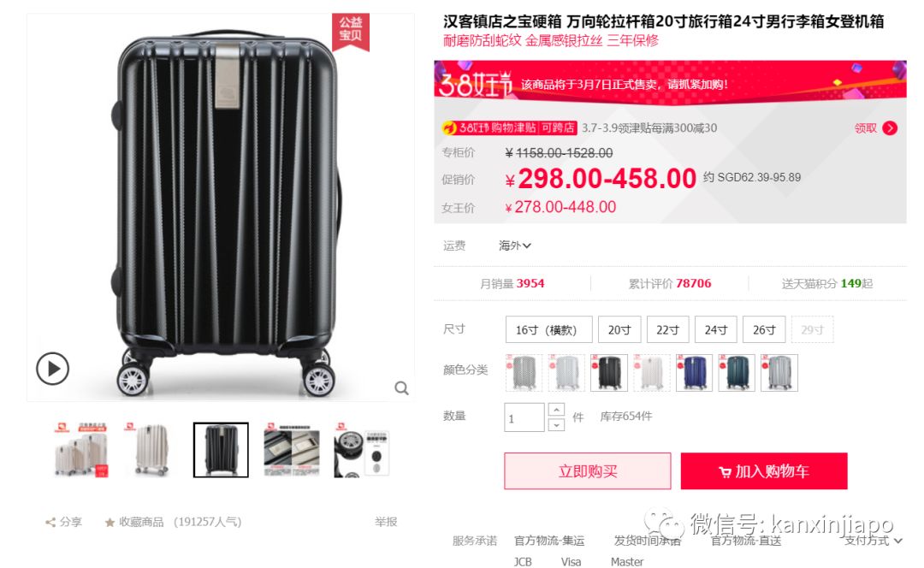Select the 20寸 size option

[x=619, y=330]
